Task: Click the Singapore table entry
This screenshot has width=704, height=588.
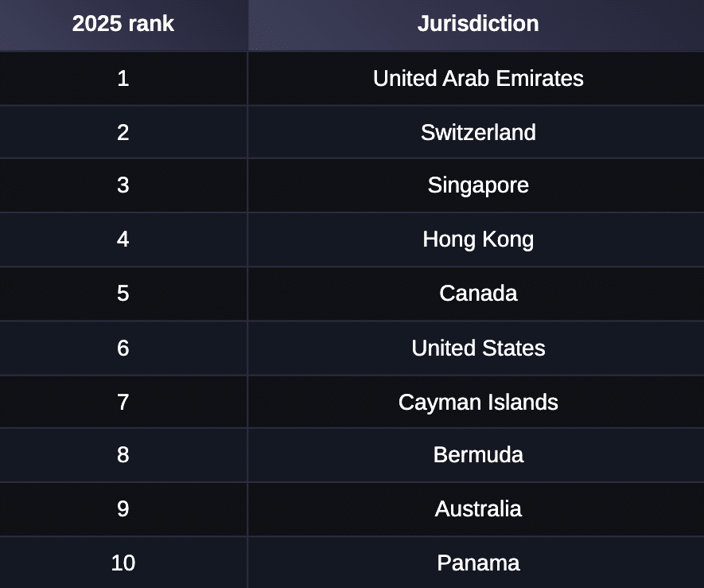Action: 478,185
